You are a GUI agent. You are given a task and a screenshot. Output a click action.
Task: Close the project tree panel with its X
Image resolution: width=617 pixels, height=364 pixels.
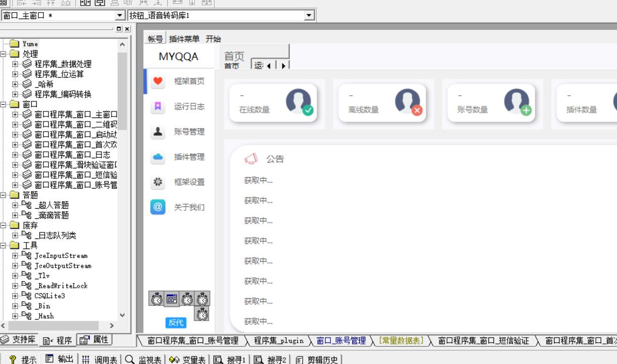pos(127,29)
